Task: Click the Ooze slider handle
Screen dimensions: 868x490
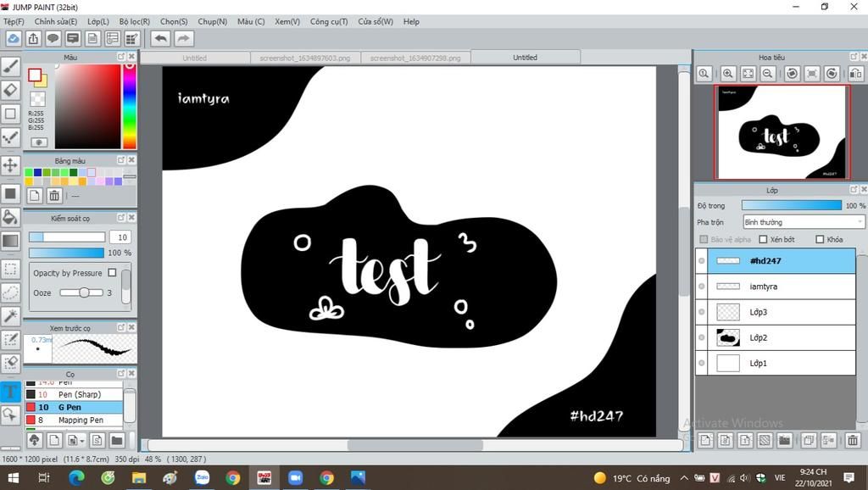Action: coord(84,292)
